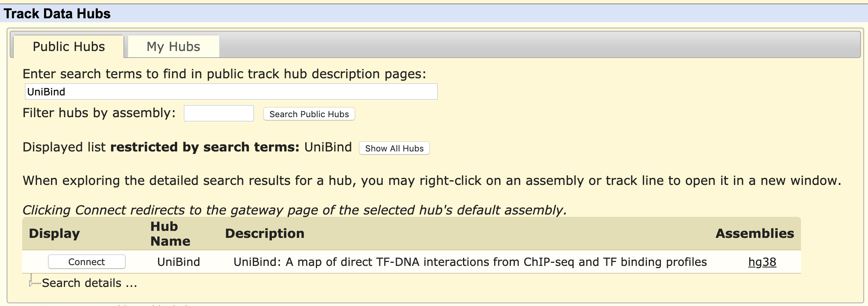Click the Display column header

pyautogui.click(x=54, y=234)
